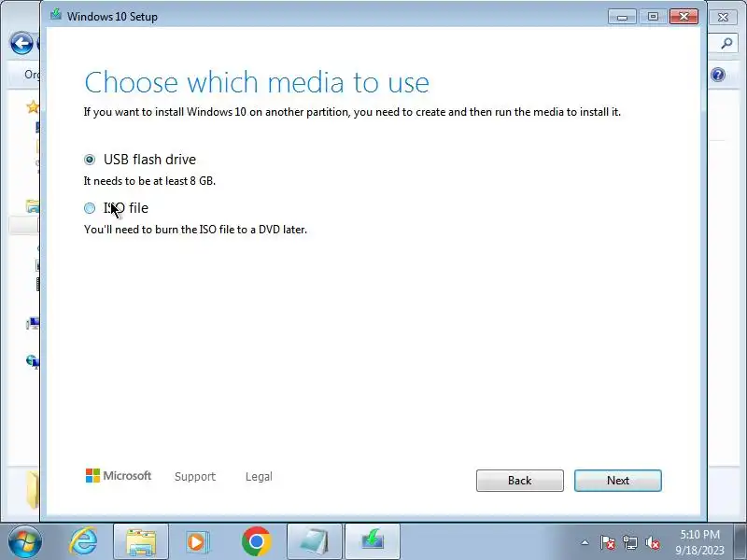Click the search magnifier in Explorer window
The width and height of the screenshot is (747, 560).
pyautogui.click(x=726, y=44)
